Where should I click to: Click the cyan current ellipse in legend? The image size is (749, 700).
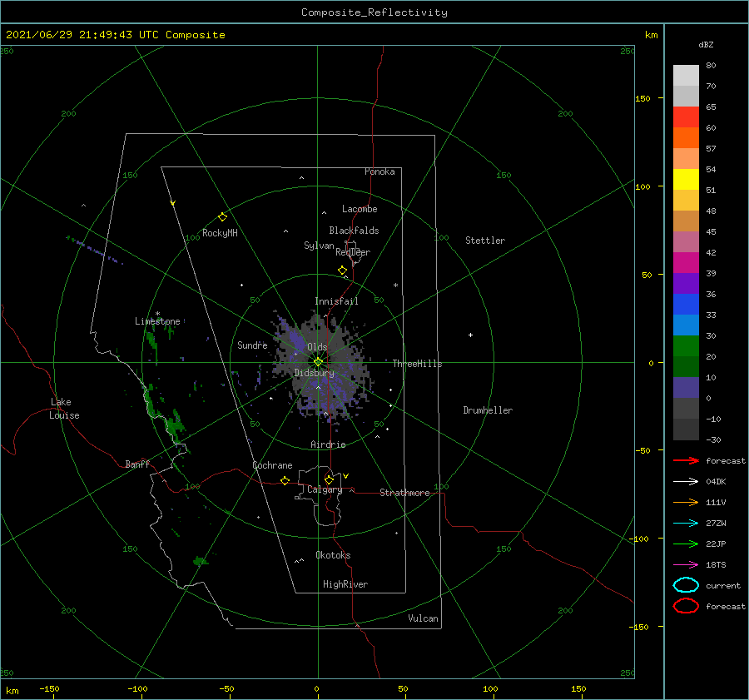pos(686,585)
